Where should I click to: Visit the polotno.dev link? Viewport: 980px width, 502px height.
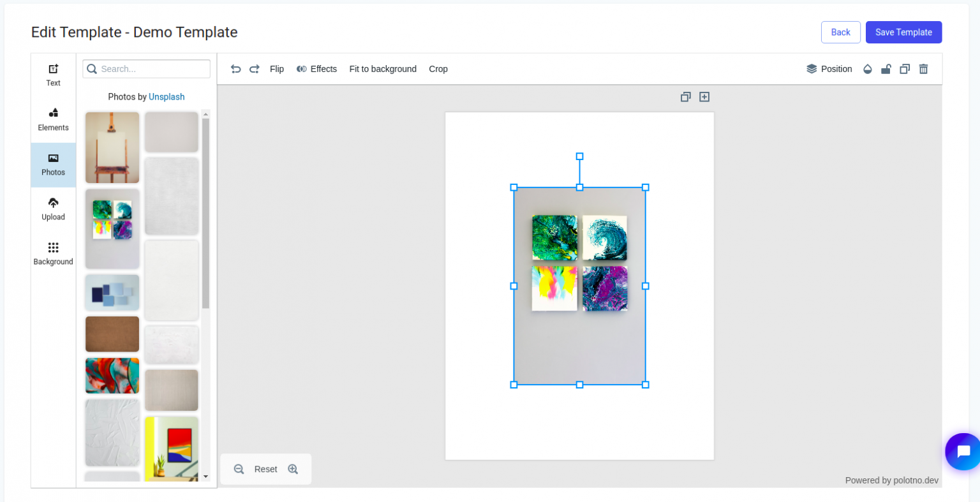point(916,480)
